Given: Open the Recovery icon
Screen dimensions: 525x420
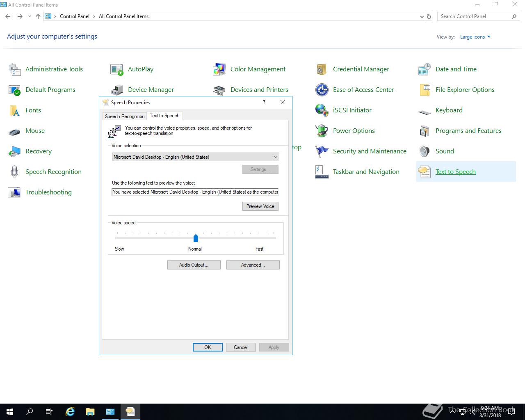Looking at the screenshot, I should point(14,151).
